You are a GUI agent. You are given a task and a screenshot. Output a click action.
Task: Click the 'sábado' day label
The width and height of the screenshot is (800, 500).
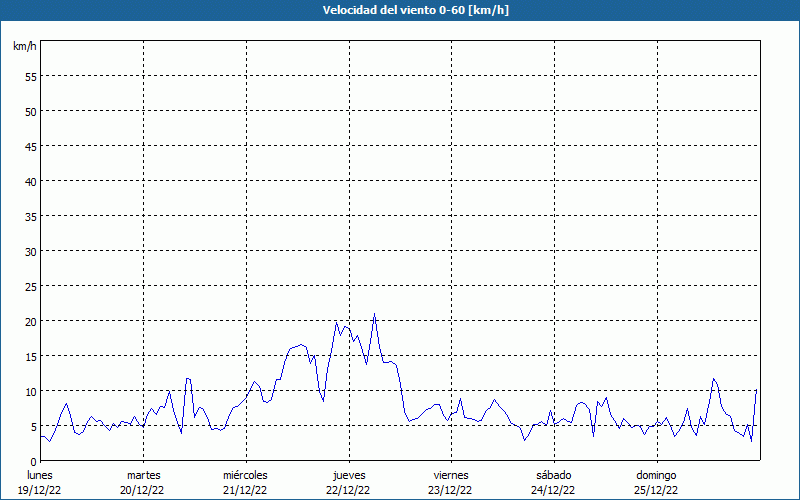point(554,475)
